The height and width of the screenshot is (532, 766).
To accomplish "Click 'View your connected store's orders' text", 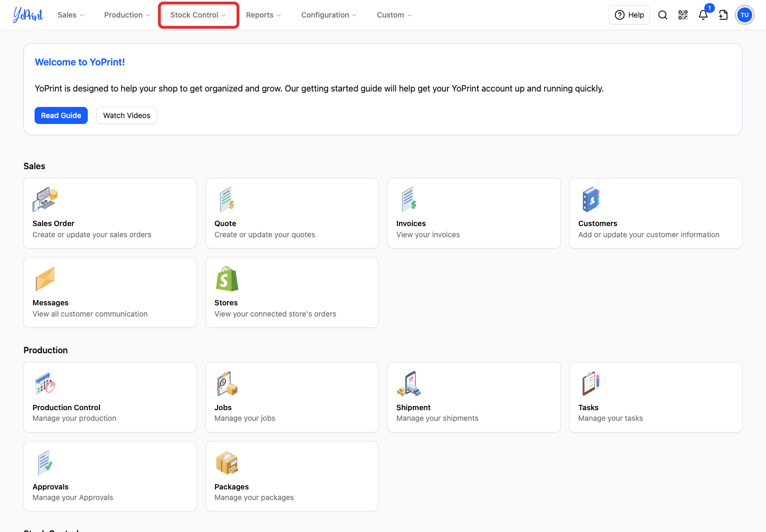I will (x=276, y=314).
